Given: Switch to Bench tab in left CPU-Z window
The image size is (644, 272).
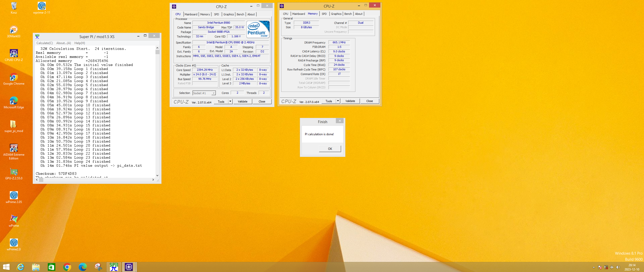Looking at the screenshot, I should tap(240, 14).
